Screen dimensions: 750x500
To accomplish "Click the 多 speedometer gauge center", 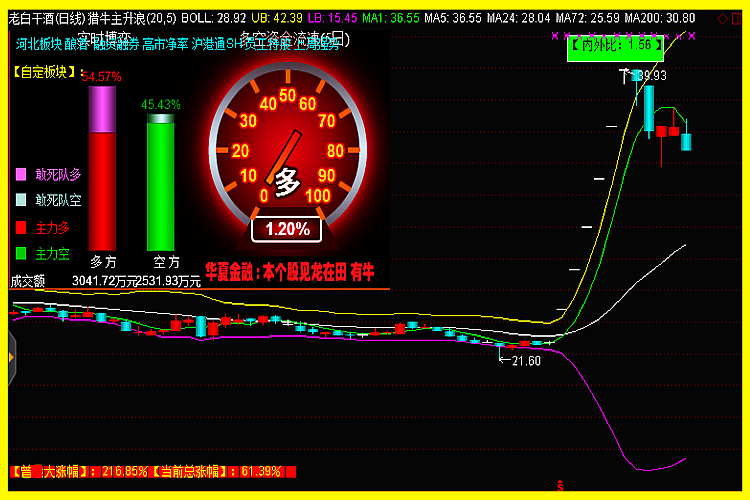I will pyautogui.click(x=287, y=178).
